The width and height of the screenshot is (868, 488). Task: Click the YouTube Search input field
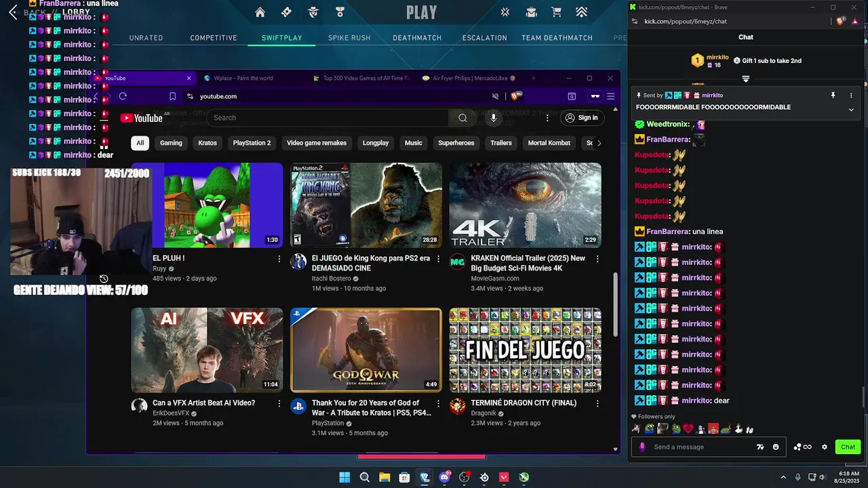(x=328, y=118)
